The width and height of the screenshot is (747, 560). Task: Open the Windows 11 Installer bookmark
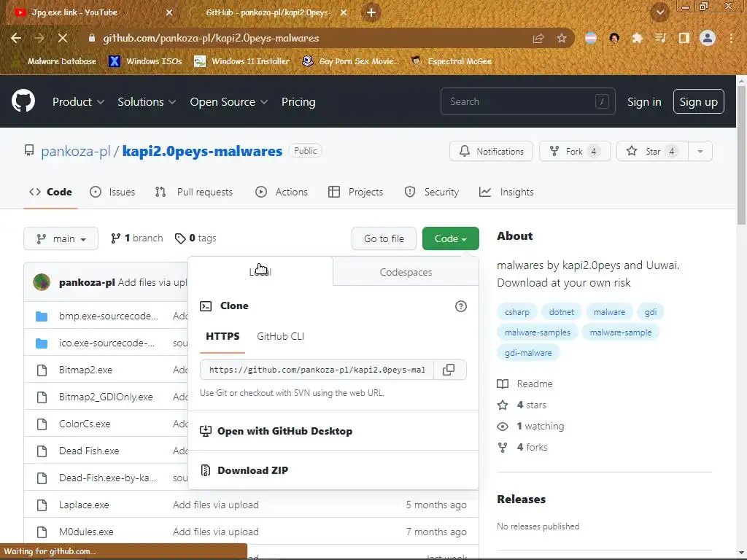coord(242,61)
